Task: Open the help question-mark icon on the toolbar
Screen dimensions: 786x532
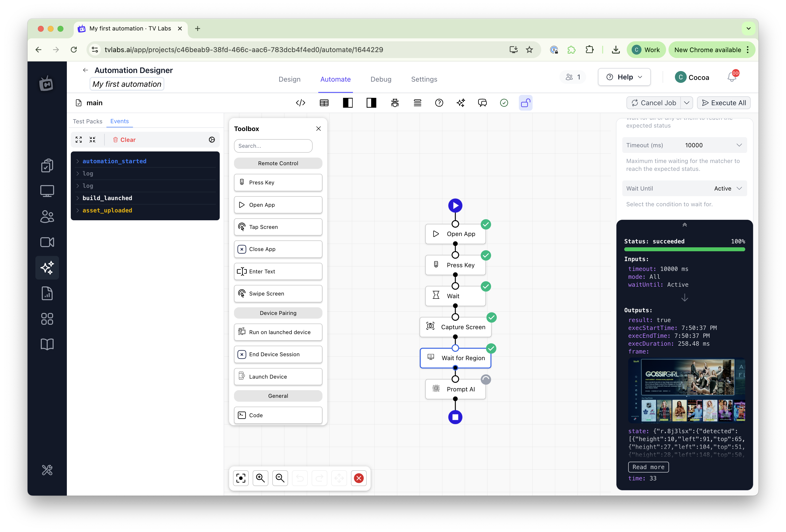Action: coord(439,103)
